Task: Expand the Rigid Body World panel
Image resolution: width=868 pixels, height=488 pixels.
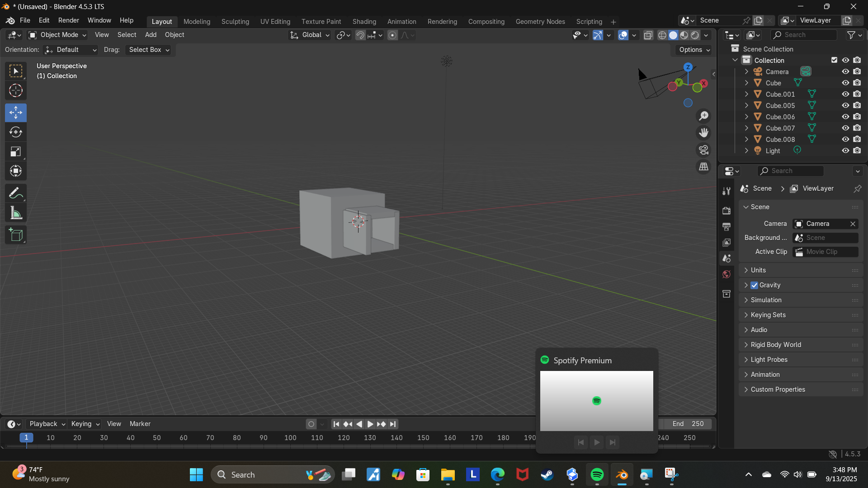Action: [801, 345]
